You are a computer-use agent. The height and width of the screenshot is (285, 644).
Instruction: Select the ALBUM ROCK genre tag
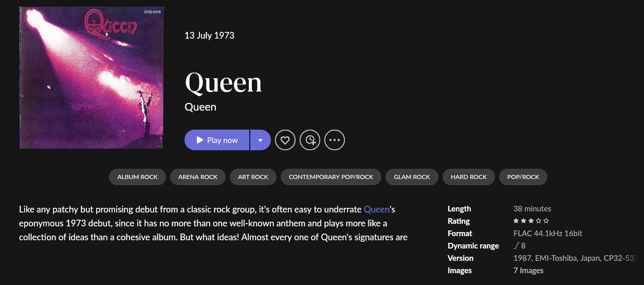(137, 177)
